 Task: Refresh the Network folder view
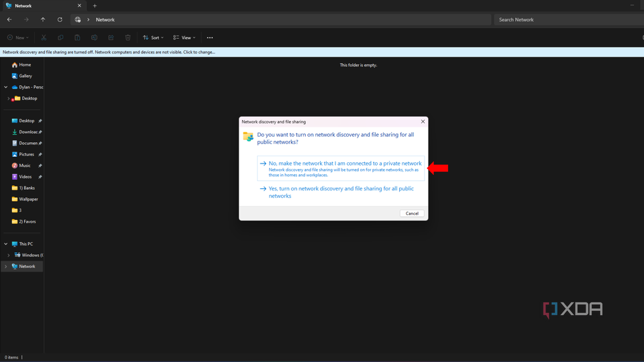pos(60,19)
